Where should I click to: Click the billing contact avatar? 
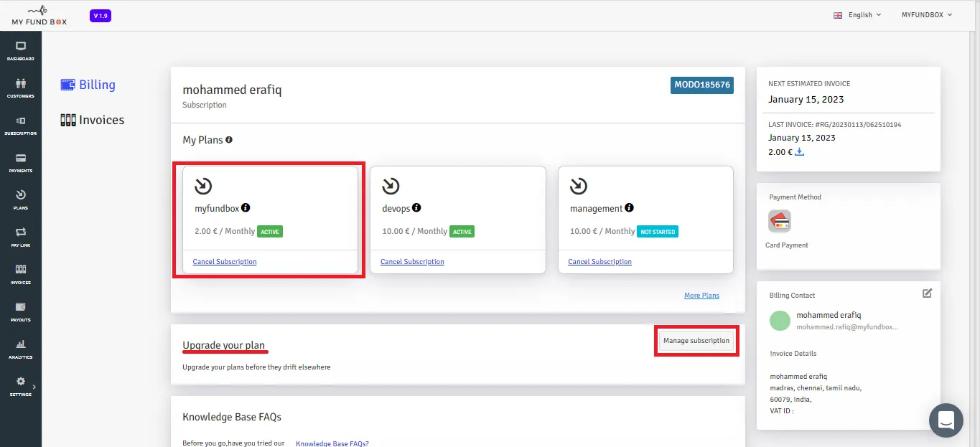point(780,321)
